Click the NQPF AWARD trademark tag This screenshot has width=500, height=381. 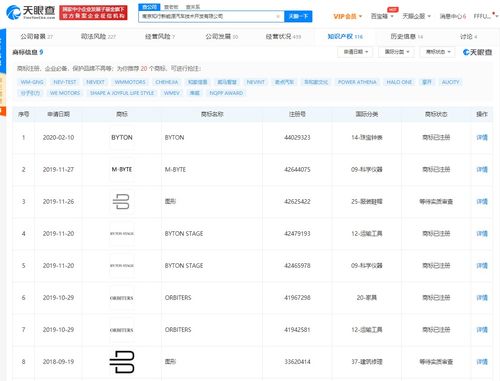click(226, 93)
